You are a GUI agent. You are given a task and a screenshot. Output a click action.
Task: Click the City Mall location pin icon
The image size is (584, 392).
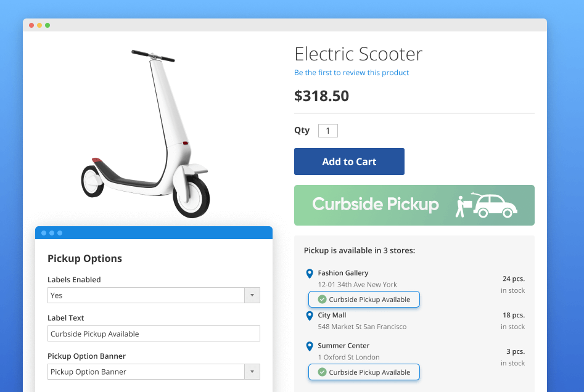click(x=310, y=316)
